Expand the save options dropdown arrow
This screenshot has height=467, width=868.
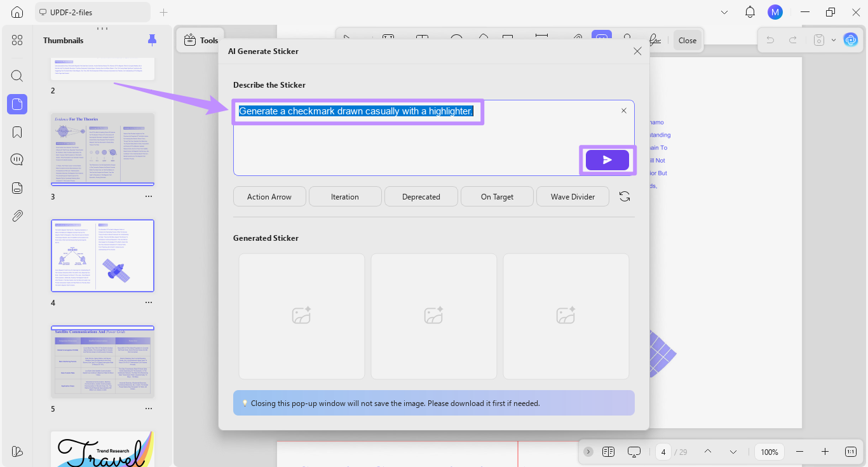833,40
